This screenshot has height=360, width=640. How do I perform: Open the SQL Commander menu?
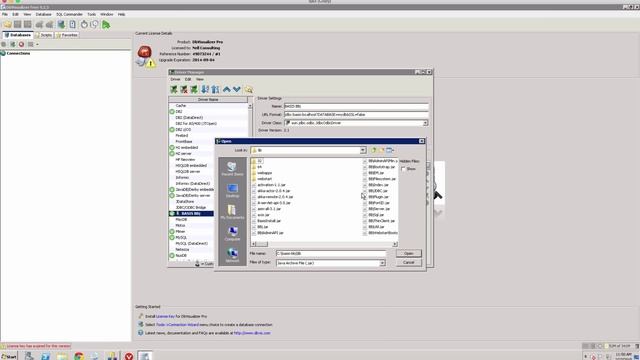pyautogui.click(x=69, y=14)
